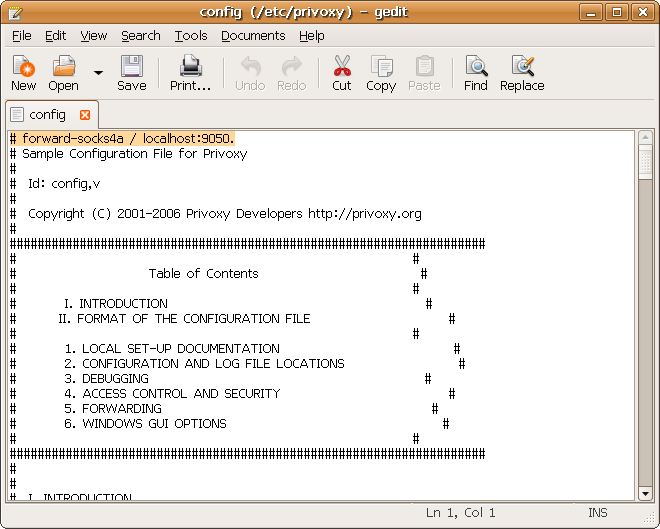This screenshot has height=529, width=660.
Task: Click the vertical scrollbar thumb
Action: [x=645, y=162]
